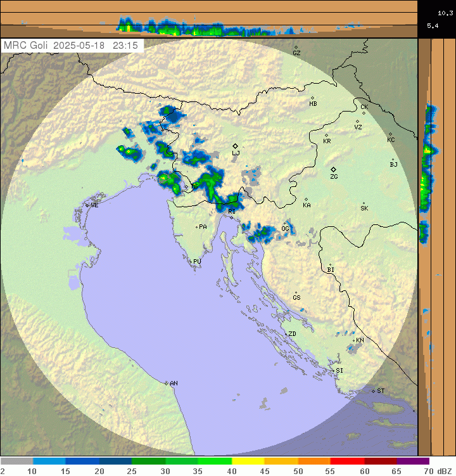Click the RI city label
This screenshot has width=456, height=476.
(x=232, y=211)
